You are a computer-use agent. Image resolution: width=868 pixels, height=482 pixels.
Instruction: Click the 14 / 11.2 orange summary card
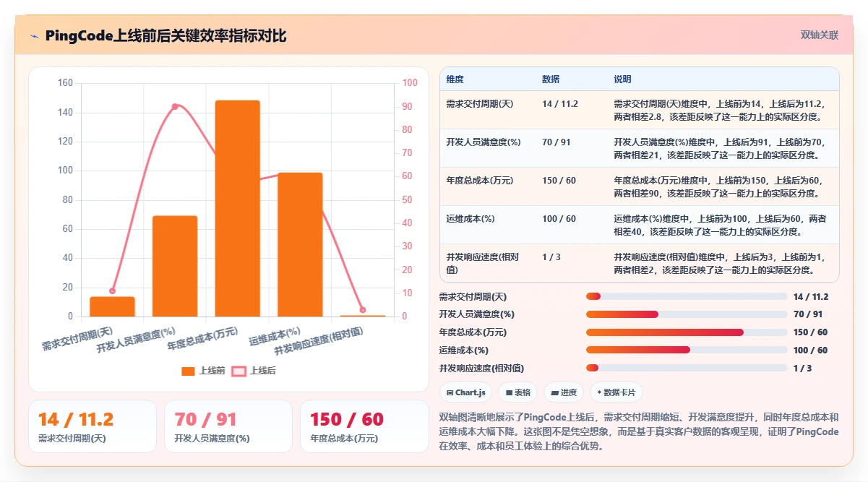click(x=93, y=426)
